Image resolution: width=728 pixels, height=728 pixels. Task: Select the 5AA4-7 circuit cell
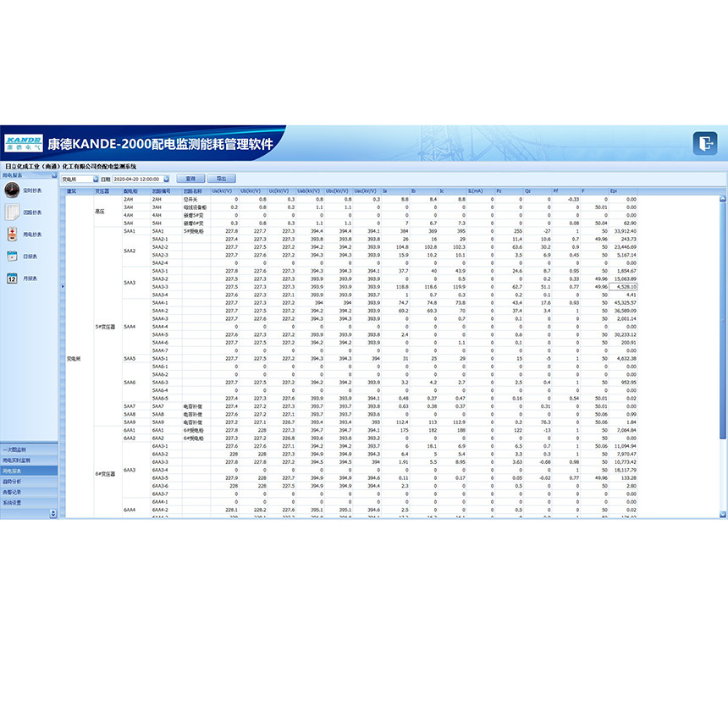coord(167,350)
